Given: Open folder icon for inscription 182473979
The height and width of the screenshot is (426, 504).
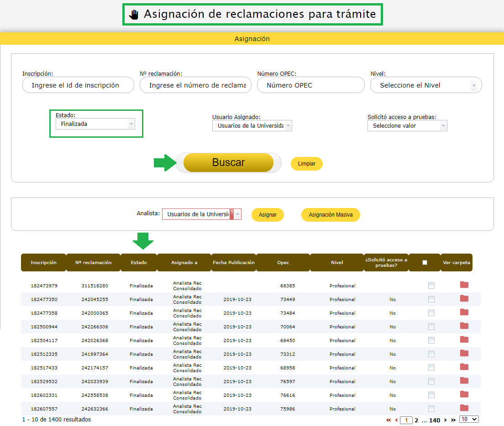Looking at the screenshot, I should point(464,285).
